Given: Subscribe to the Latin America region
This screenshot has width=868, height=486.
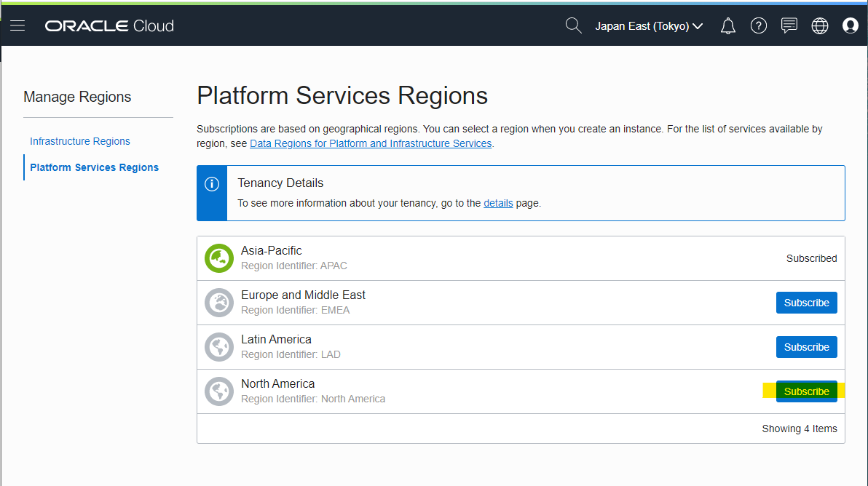Looking at the screenshot, I should coord(806,347).
